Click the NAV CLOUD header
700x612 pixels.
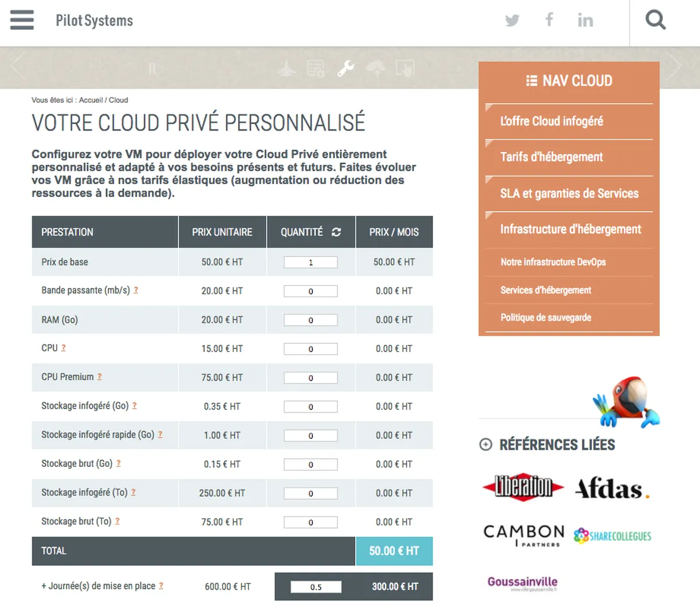pos(569,80)
